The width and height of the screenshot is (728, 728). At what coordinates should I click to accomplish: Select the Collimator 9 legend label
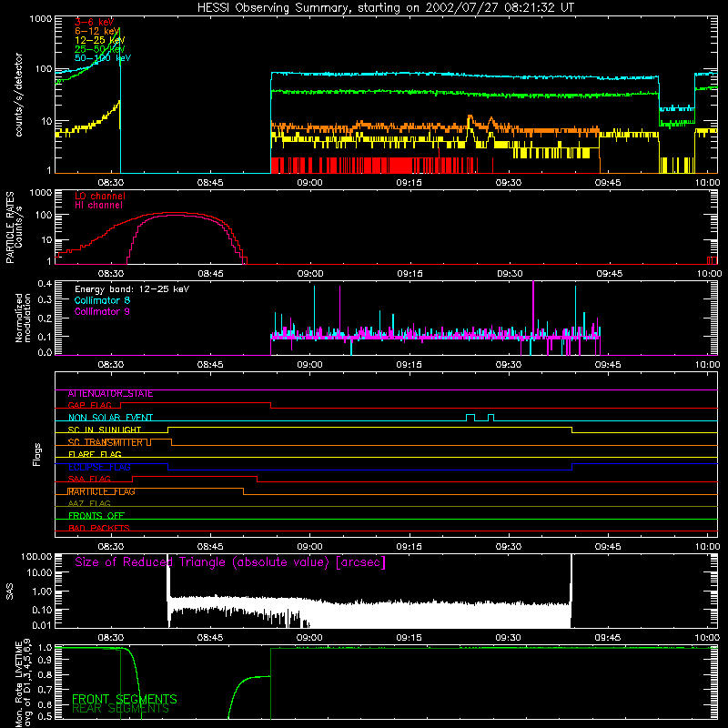(x=102, y=311)
